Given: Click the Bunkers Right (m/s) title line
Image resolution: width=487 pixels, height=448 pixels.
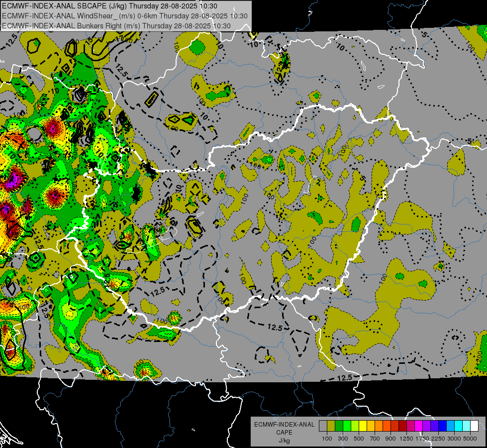Looking at the screenshot, I should 116,26.
